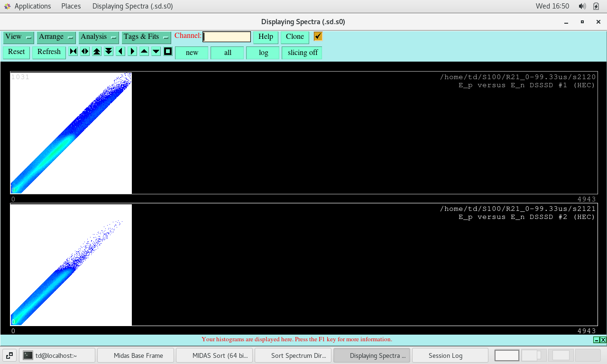The height and width of the screenshot is (364, 607).
Task: Click the single down arrow icon
Action: [156, 52]
